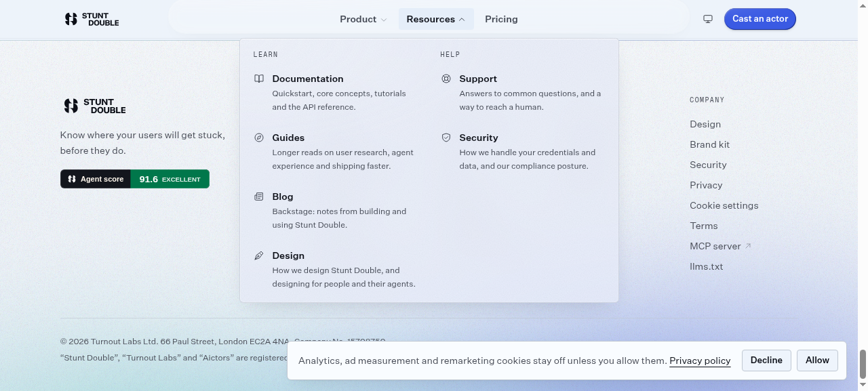The height and width of the screenshot is (391, 868).
Task: Open Security from the Help menu
Action: (x=523, y=151)
